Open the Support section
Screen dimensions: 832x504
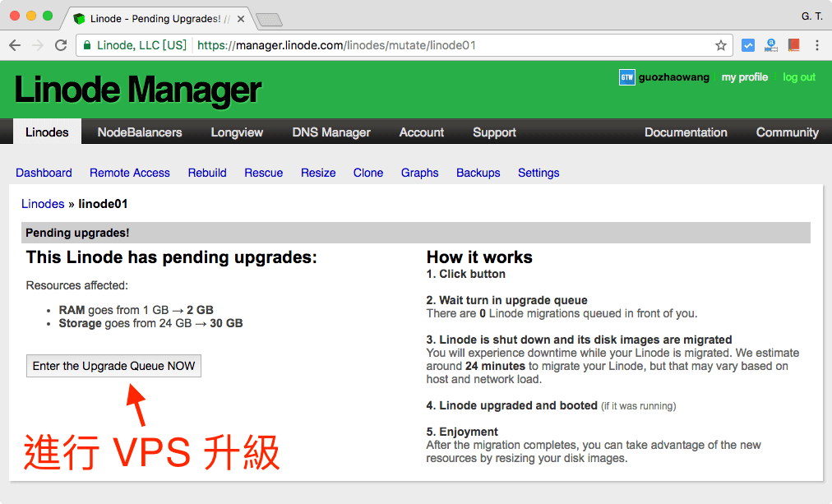coord(494,132)
